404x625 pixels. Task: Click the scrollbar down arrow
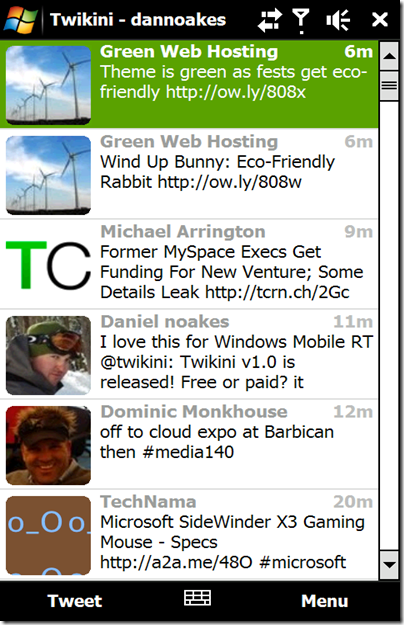click(x=389, y=565)
